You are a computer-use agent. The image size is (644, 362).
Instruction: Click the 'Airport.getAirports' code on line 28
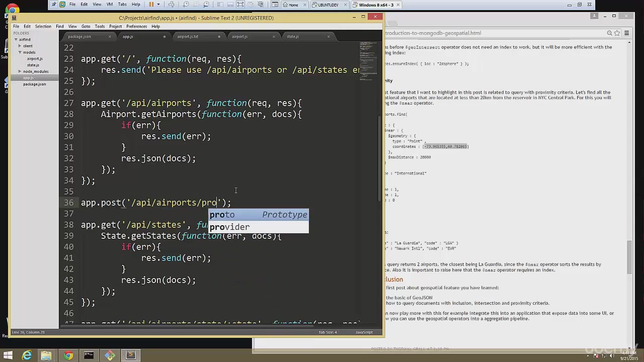(x=148, y=114)
